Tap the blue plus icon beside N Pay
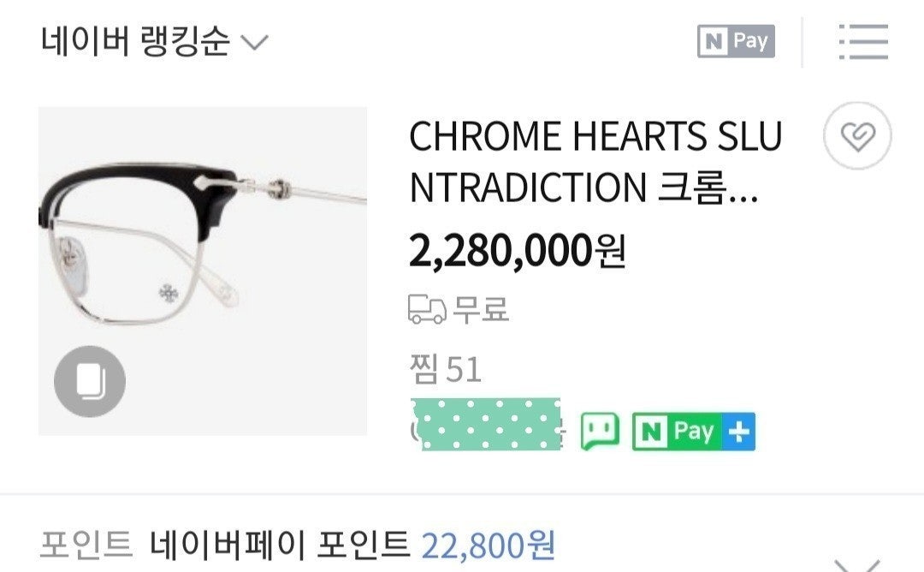 click(x=737, y=432)
